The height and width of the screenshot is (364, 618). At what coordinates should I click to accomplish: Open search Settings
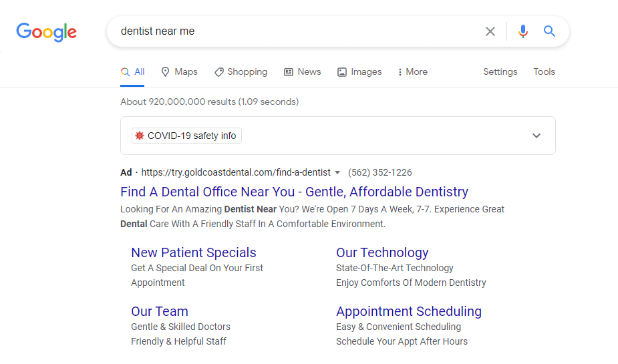[x=500, y=71]
